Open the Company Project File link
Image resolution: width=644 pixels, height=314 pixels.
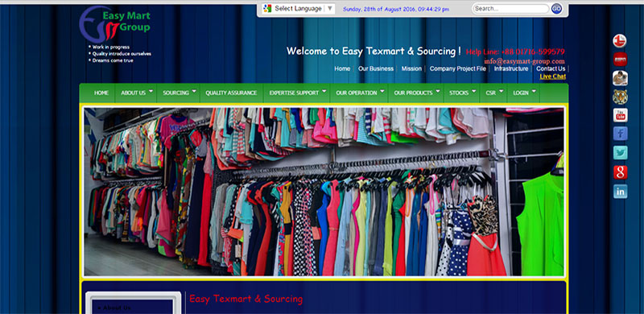(x=458, y=68)
